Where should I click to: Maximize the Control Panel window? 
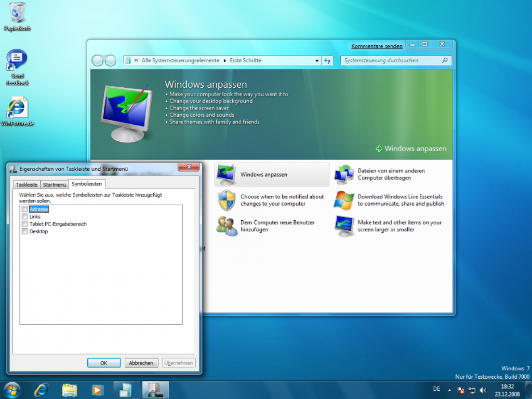click(425, 44)
